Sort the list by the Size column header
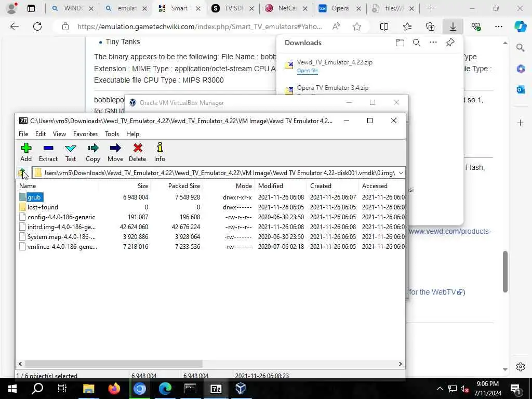The height and width of the screenshot is (399, 532). tap(125, 186)
